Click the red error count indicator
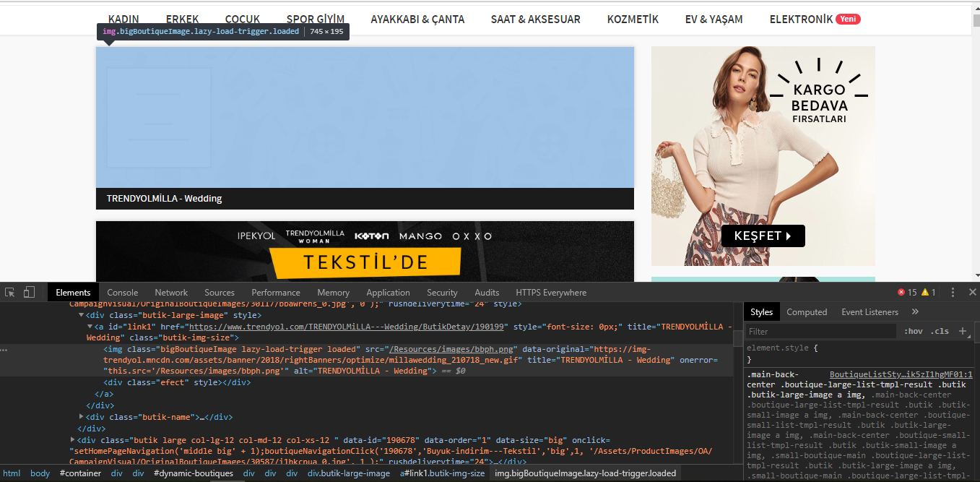Image resolution: width=980 pixels, height=482 pixels. click(906, 292)
